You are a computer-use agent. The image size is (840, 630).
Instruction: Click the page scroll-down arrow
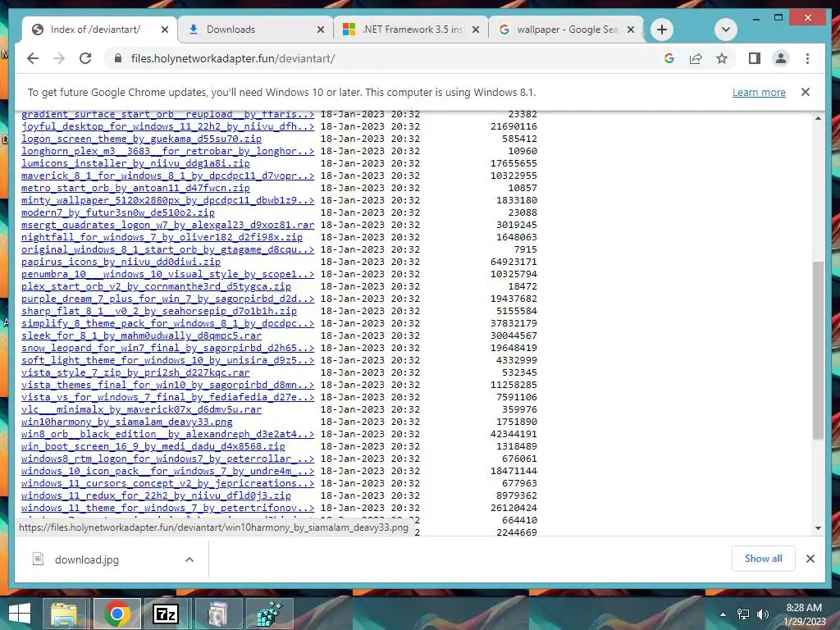pyautogui.click(x=818, y=528)
